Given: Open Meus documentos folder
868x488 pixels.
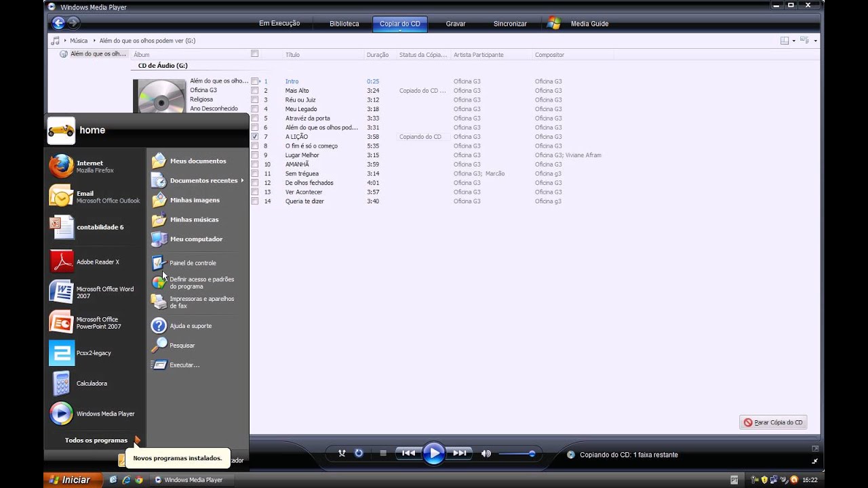Looking at the screenshot, I should click(197, 161).
